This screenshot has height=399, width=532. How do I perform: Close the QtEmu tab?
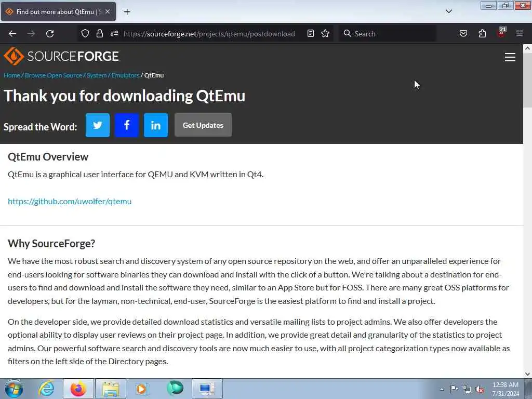(x=108, y=11)
